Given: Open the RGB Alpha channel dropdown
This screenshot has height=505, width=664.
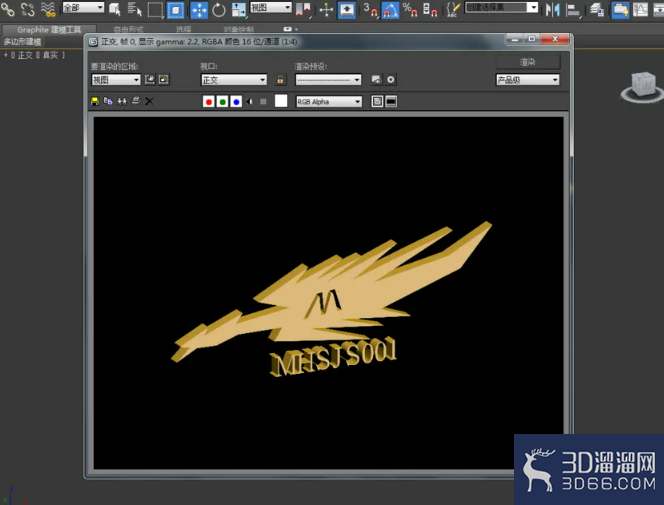Looking at the screenshot, I should (x=329, y=102).
